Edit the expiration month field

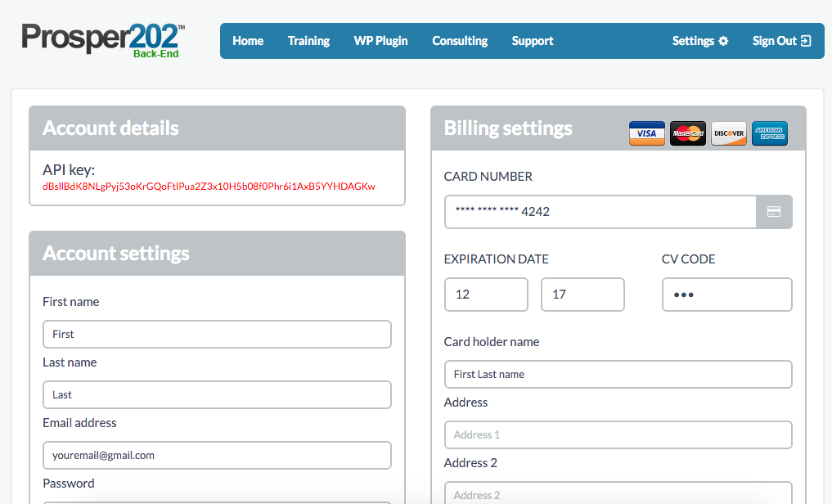click(486, 295)
